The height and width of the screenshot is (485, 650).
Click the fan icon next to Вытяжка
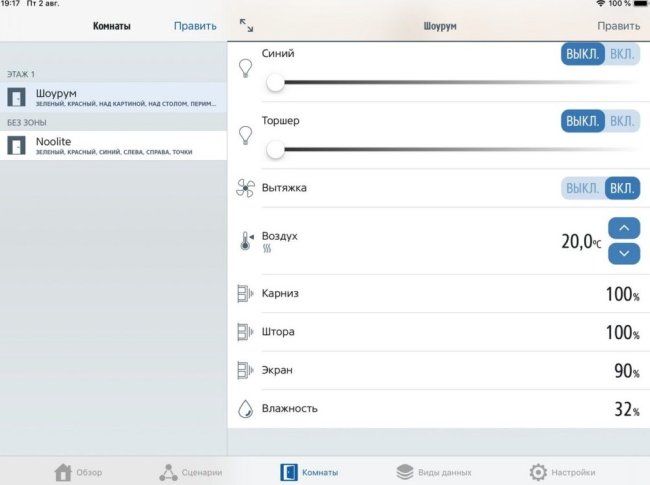point(245,188)
